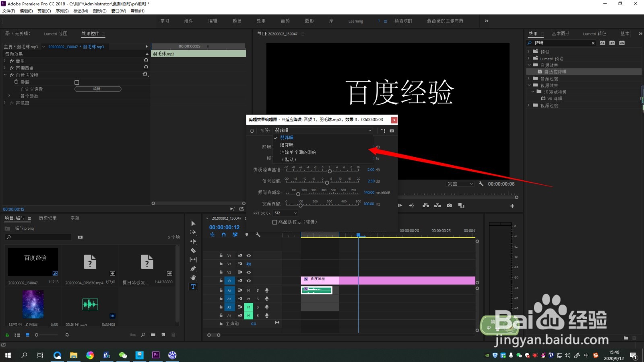Click the 百度经验 project thumbnail
This screenshot has width=644, height=362.
pyautogui.click(x=33, y=261)
